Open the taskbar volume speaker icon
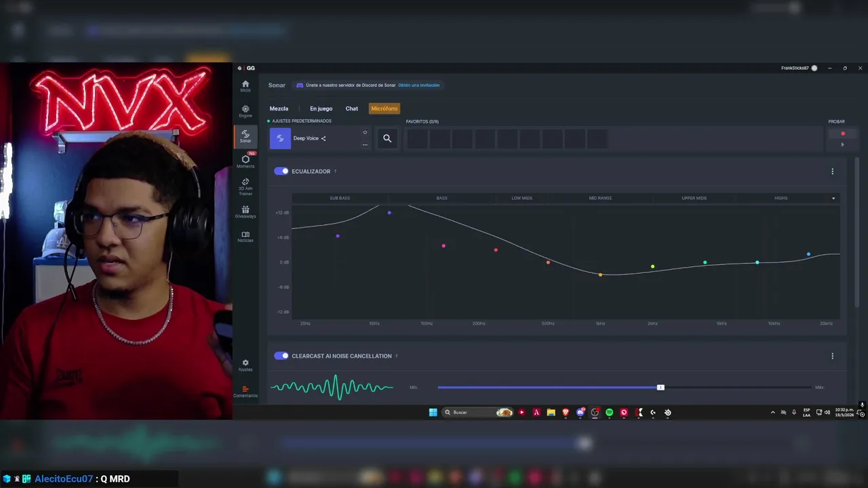 pyautogui.click(x=827, y=412)
